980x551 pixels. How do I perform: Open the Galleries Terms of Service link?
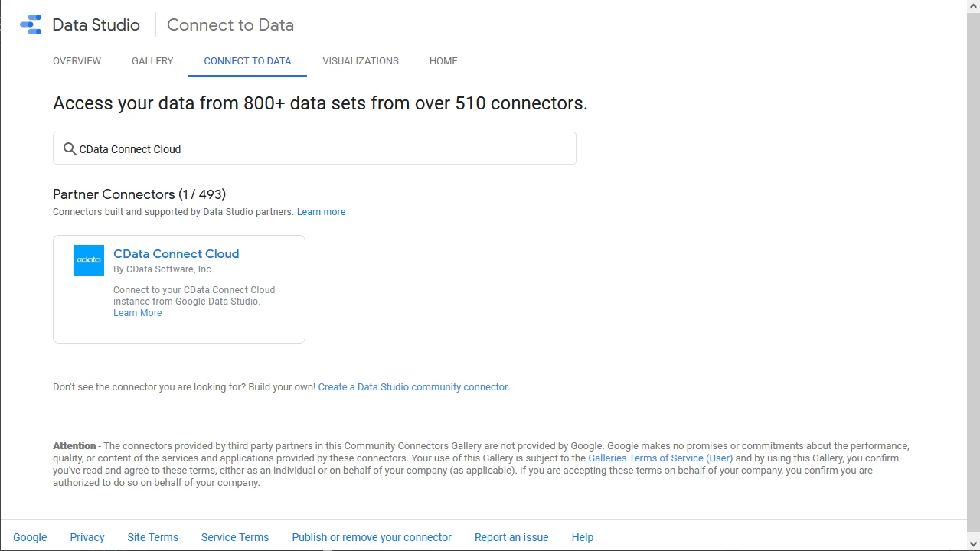pyautogui.click(x=660, y=458)
